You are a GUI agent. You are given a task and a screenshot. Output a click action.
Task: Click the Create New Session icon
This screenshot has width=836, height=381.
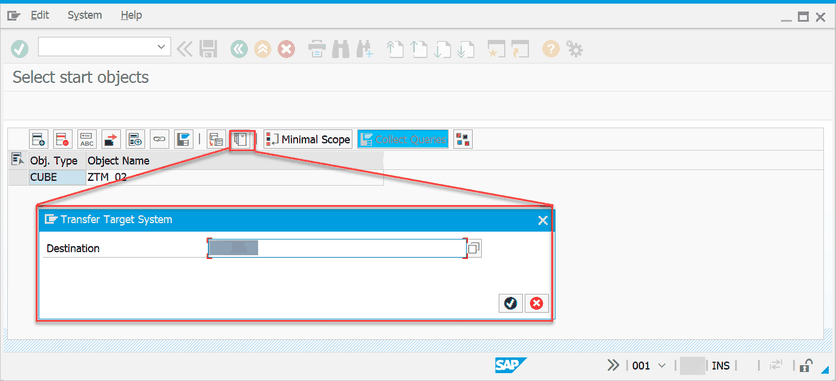pyautogui.click(x=496, y=49)
